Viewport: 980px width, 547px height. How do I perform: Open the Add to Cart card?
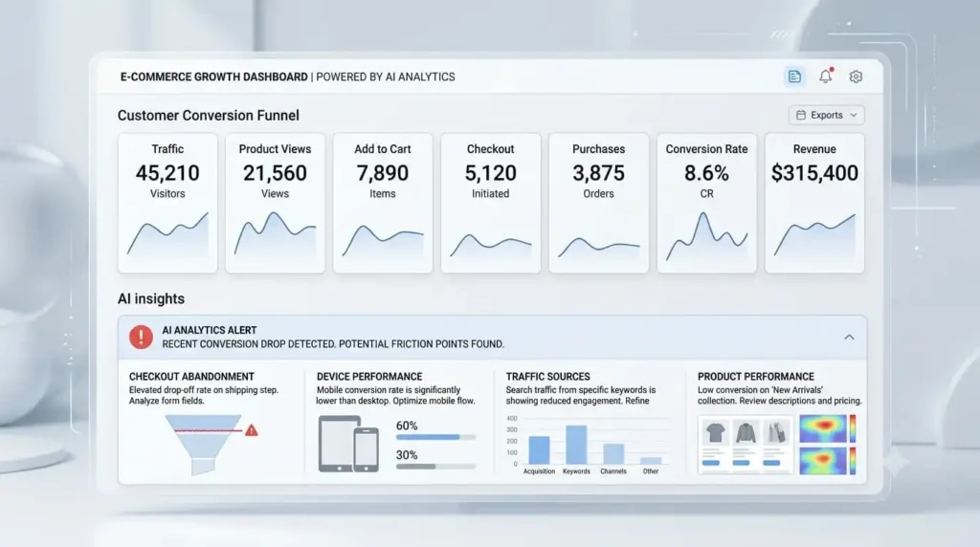tap(383, 203)
